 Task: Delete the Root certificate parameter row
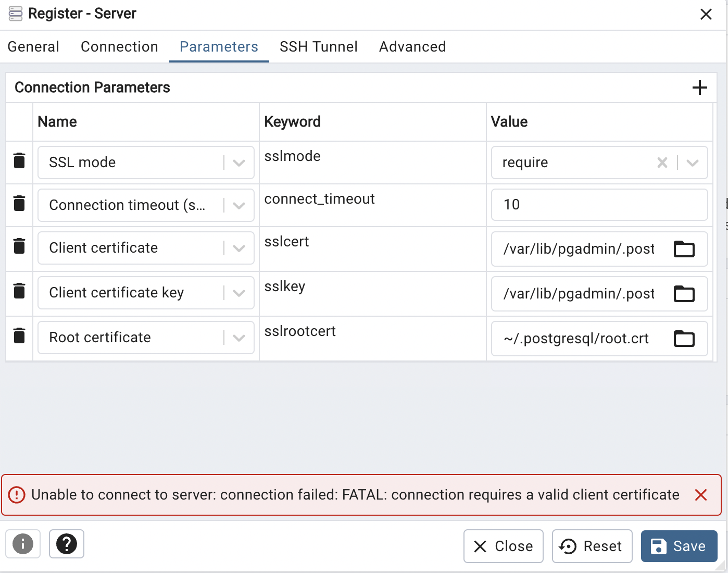click(19, 336)
